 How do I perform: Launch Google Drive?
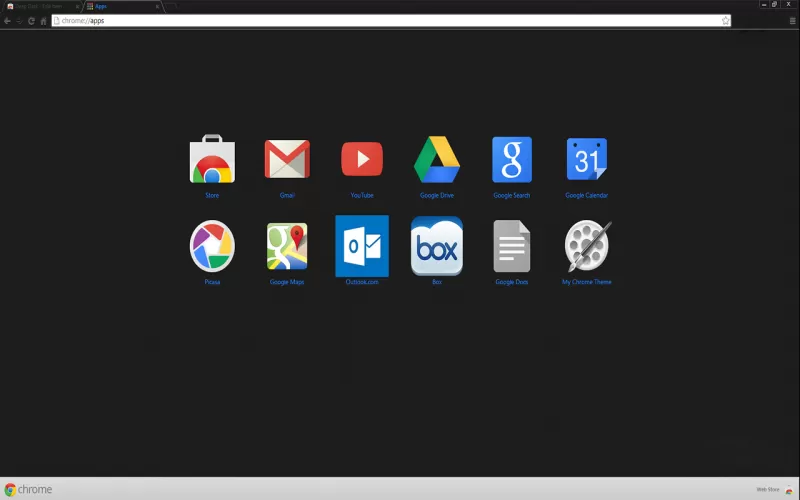(437, 160)
